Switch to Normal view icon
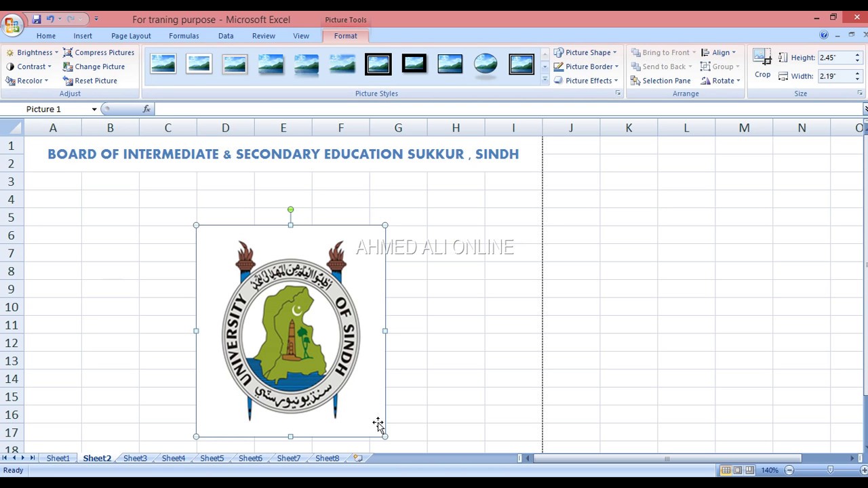The image size is (868, 488). click(726, 470)
